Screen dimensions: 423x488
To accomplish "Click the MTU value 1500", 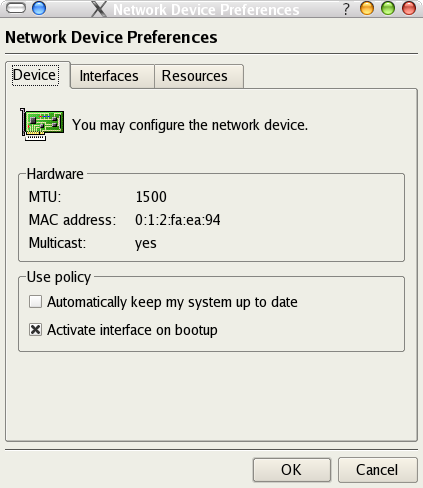I will [151, 197].
